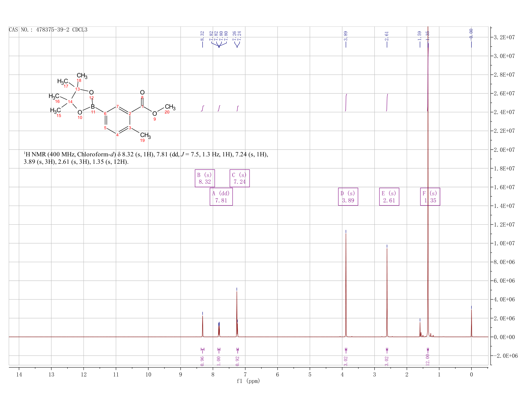Click the y-axis label 1.0E+07
The width and height of the screenshot is (532, 411).
pos(504,243)
